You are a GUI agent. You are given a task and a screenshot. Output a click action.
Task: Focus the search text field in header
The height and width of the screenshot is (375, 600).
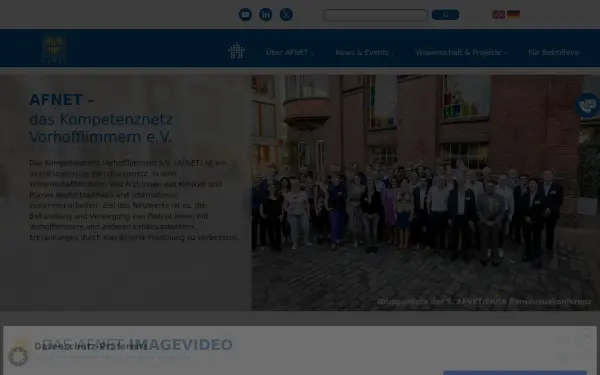[x=375, y=15]
